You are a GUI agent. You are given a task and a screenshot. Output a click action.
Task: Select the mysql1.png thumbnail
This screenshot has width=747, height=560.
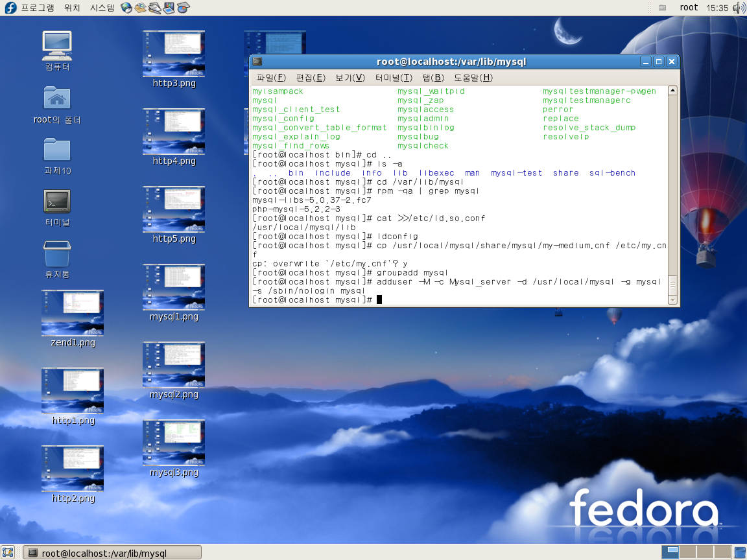174,286
